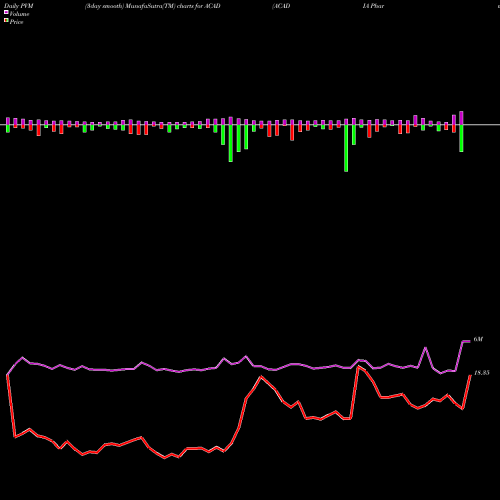Screen dimensions: 500x500
Task: Select the Volume legend label
Action: point(19,14)
